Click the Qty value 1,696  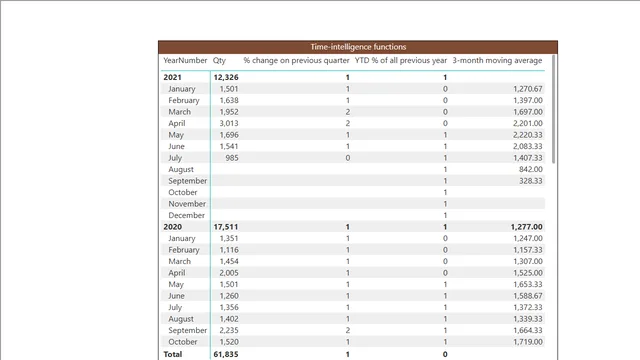coord(229,135)
